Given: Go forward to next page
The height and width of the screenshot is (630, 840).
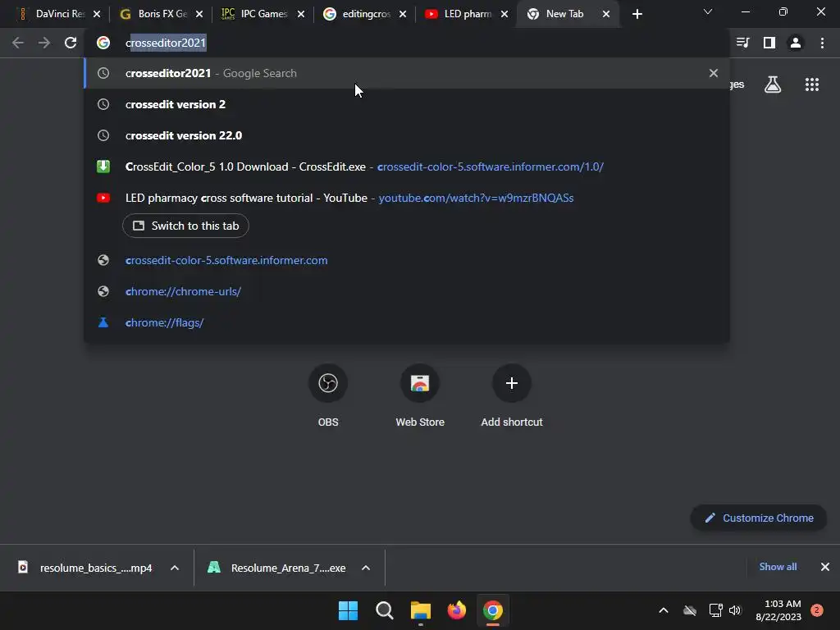Looking at the screenshot, I should click(x=44, y=43).
